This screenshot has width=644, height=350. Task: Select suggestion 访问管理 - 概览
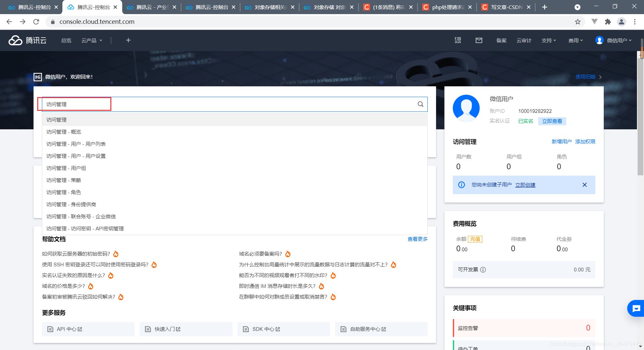[x=235, y=132]
